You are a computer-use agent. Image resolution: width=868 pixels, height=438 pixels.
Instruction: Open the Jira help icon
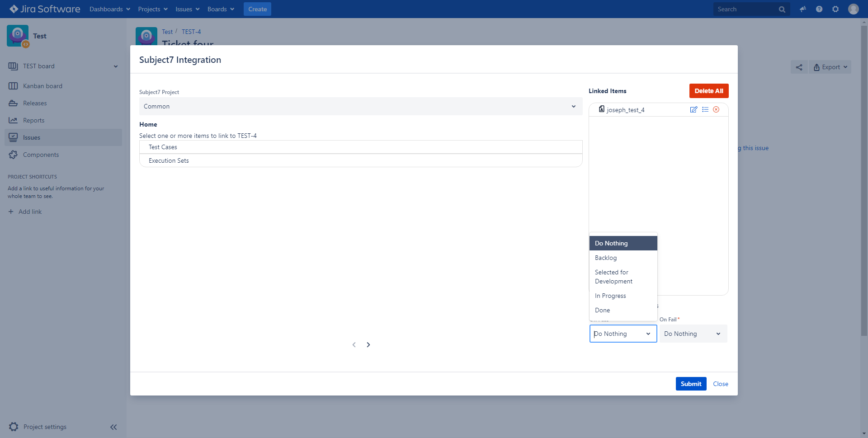(819, 9)
